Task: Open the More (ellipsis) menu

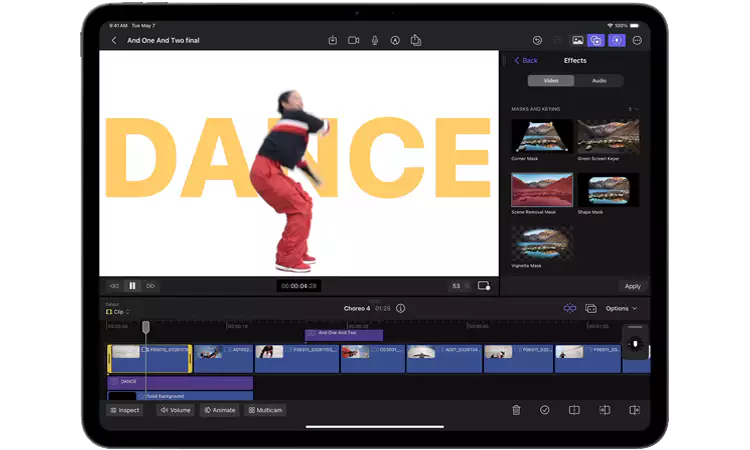Action: point(637,41)
